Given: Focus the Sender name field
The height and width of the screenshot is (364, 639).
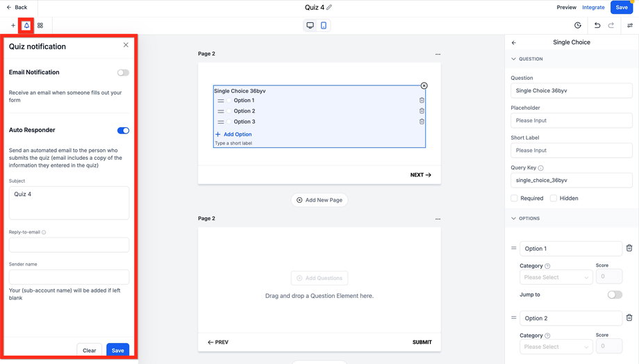Looking at the screenshot, I should (69, 277).
